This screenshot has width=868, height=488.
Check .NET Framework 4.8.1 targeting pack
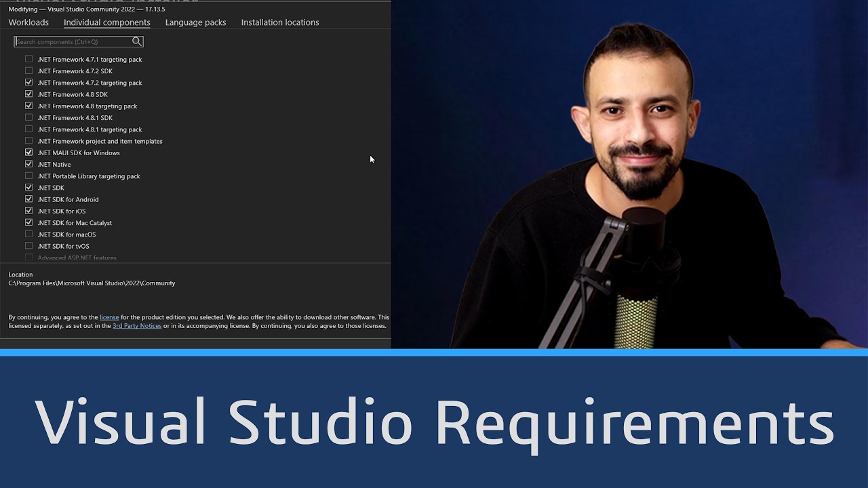pyautogui.click(x=28, y=129)
